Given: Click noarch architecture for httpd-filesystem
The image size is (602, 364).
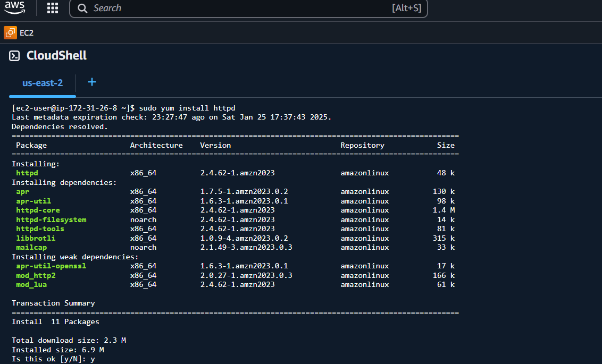Looking at the screenshot, I should 143,220.
